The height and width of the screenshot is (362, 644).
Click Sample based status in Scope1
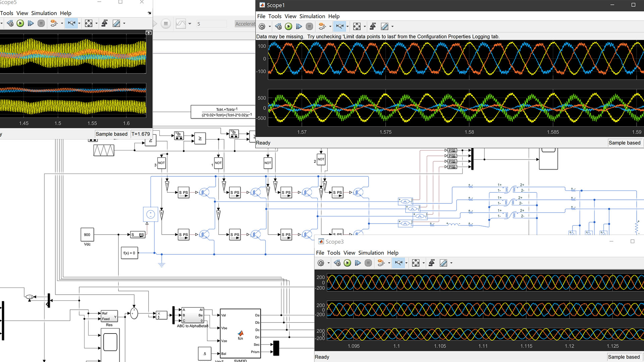[624, 143]
